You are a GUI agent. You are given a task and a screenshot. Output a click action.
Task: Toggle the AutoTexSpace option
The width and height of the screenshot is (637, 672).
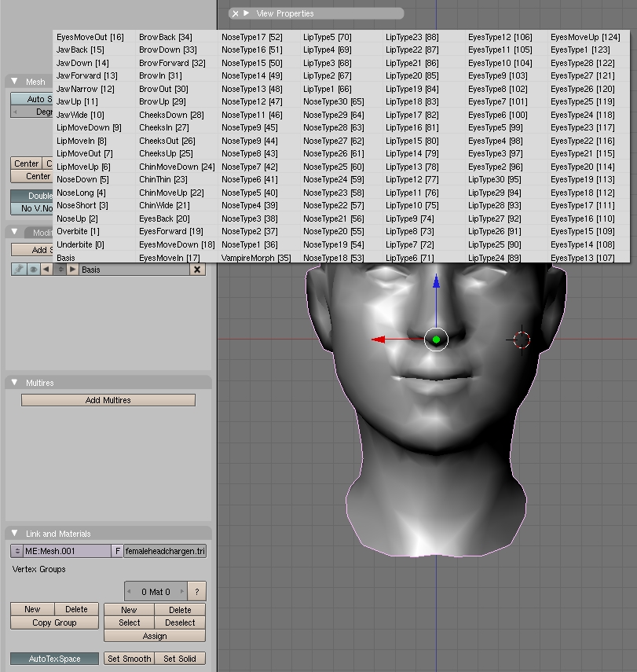pos(55,659)
